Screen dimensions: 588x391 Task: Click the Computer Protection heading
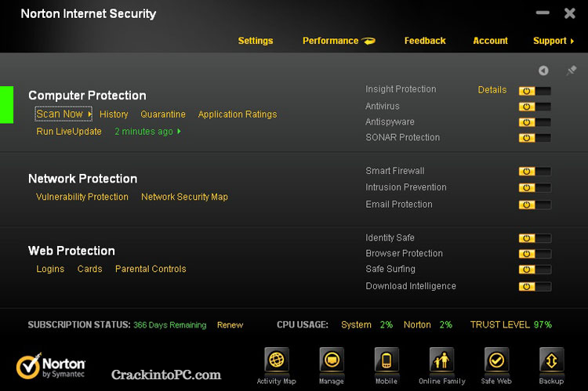coord(87,96)
